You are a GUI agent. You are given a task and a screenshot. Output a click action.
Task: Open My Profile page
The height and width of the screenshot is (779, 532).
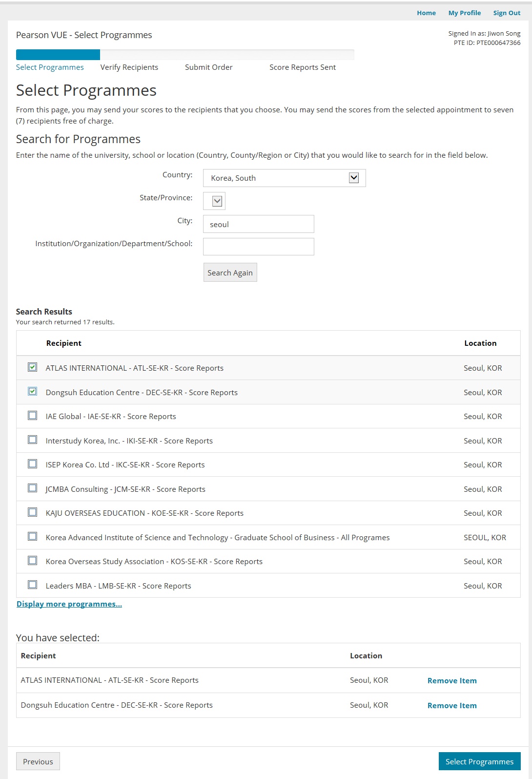[464, 13]
